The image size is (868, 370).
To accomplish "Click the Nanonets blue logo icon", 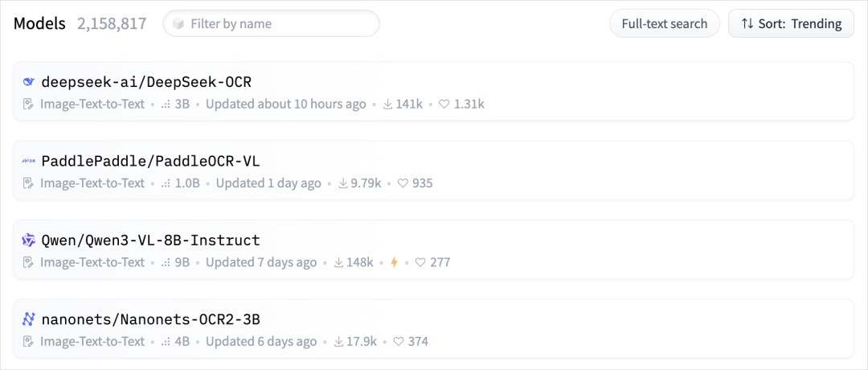I will [x=29, y=319].
